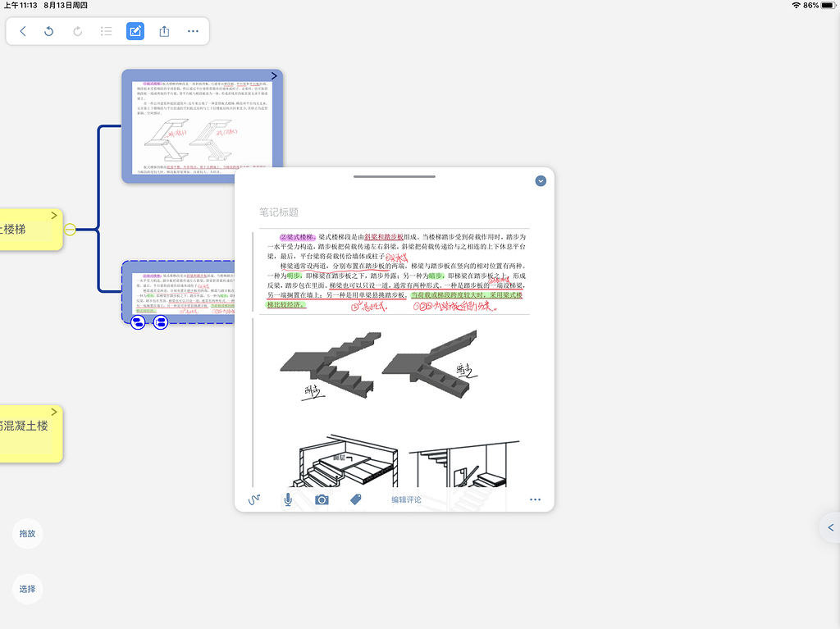
Task: Open the top toolbar more options
Action: pos(193,31)
